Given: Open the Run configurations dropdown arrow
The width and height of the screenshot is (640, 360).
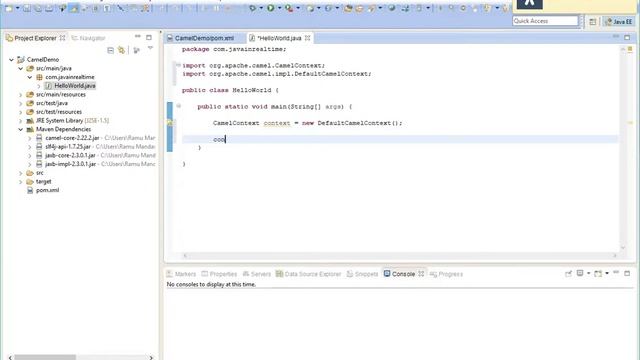Looking at the screenshot, I should (x=279, y=8).
